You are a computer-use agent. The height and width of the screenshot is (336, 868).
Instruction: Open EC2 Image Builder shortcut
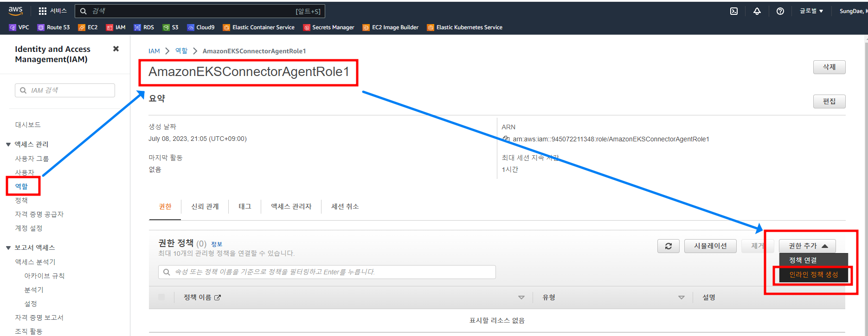pyautogui.click(x=391, y=27)
